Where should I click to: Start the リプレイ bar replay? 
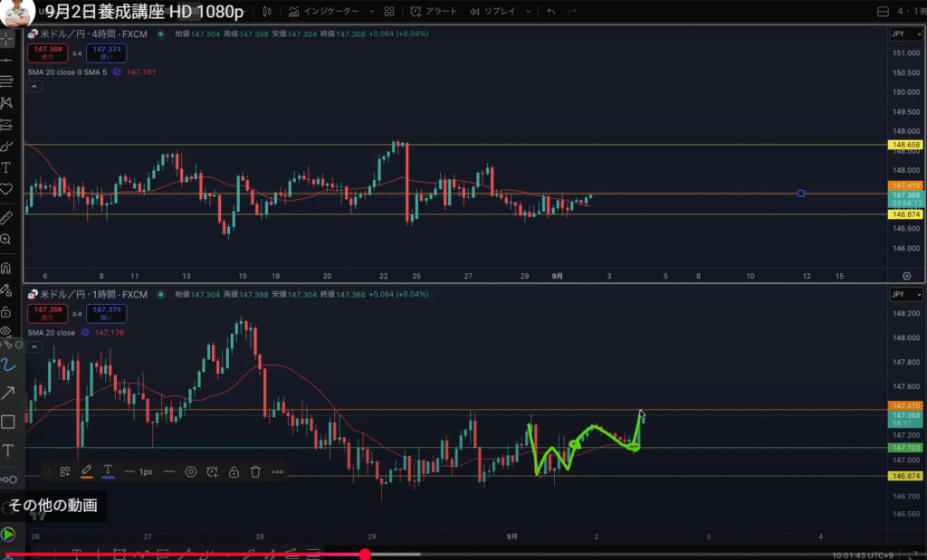[493, 11]
